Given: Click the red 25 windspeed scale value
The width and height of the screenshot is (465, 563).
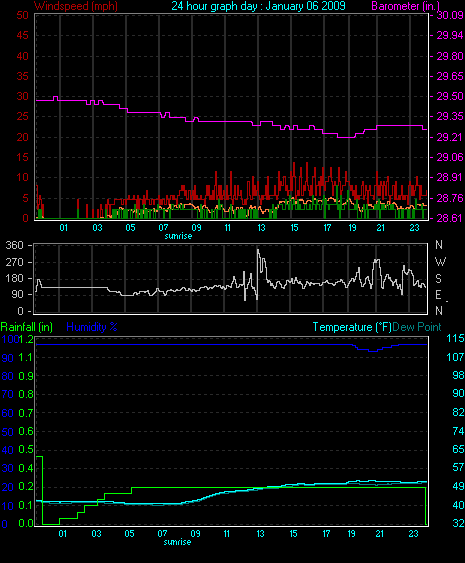Looking at the screenshot, I should coord(22,116).
